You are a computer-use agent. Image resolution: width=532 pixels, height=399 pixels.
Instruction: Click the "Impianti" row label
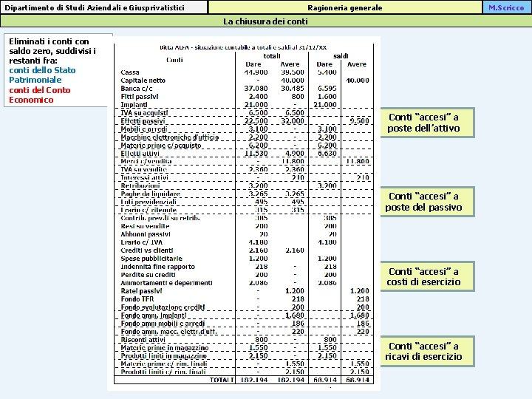tap(134, 105)
